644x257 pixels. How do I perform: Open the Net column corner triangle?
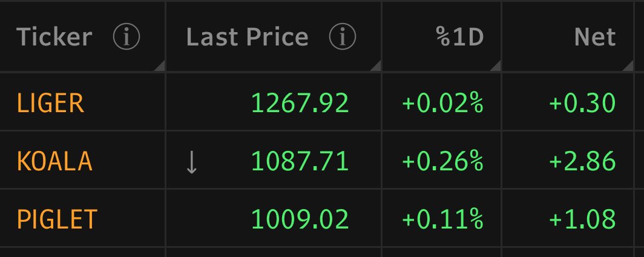[628, 65]
